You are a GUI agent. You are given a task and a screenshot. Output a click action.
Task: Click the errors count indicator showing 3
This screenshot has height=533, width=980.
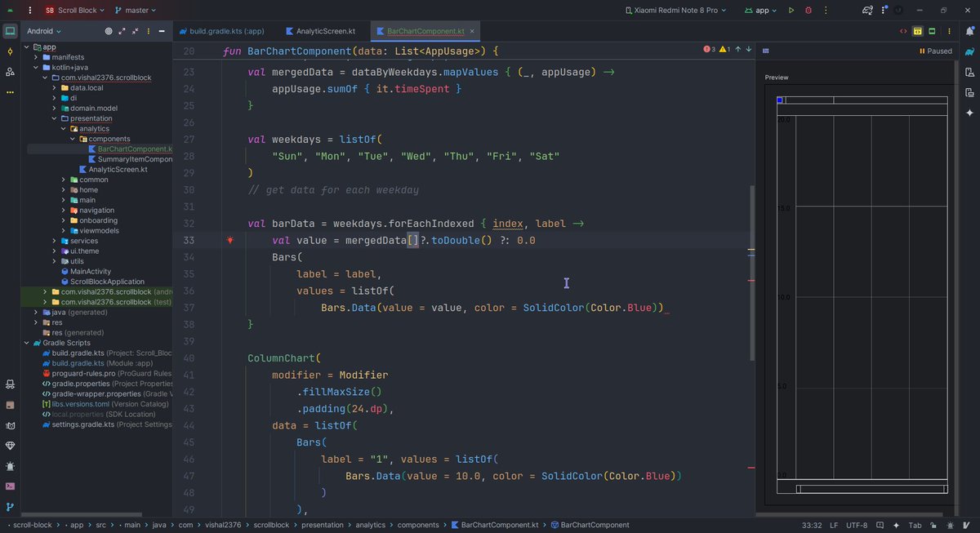tap(710, 49)
